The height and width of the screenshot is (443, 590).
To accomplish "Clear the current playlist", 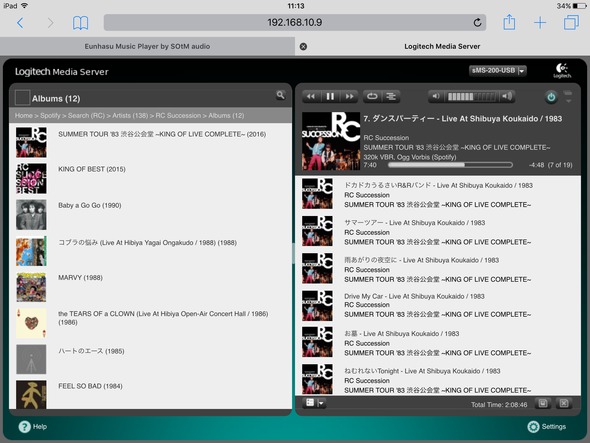I will coord(564,403).
